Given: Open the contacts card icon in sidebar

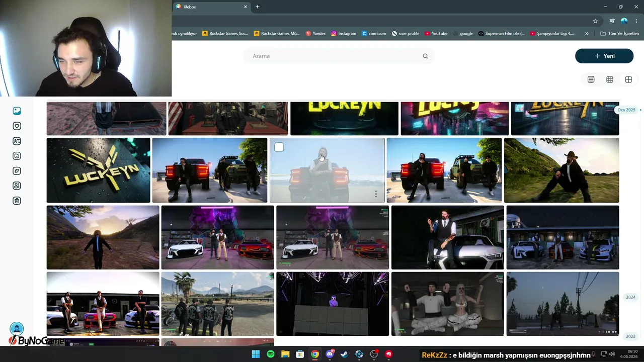Looking at the screenshot, I should 17,141.
